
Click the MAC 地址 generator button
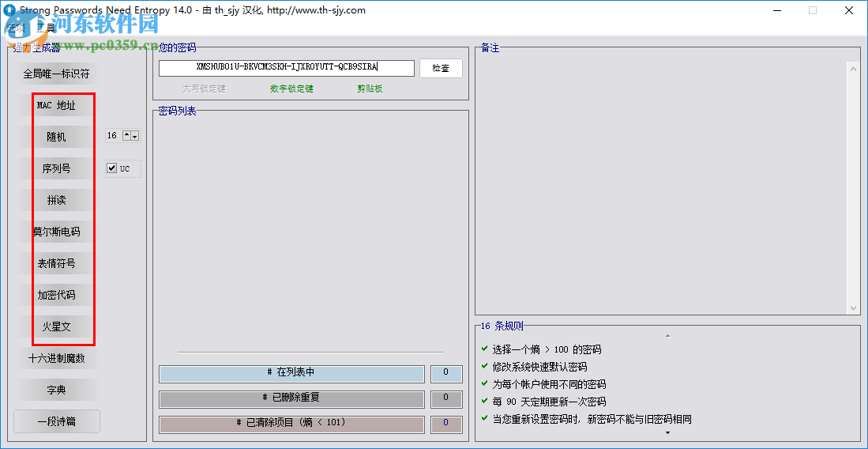(56, 105)
